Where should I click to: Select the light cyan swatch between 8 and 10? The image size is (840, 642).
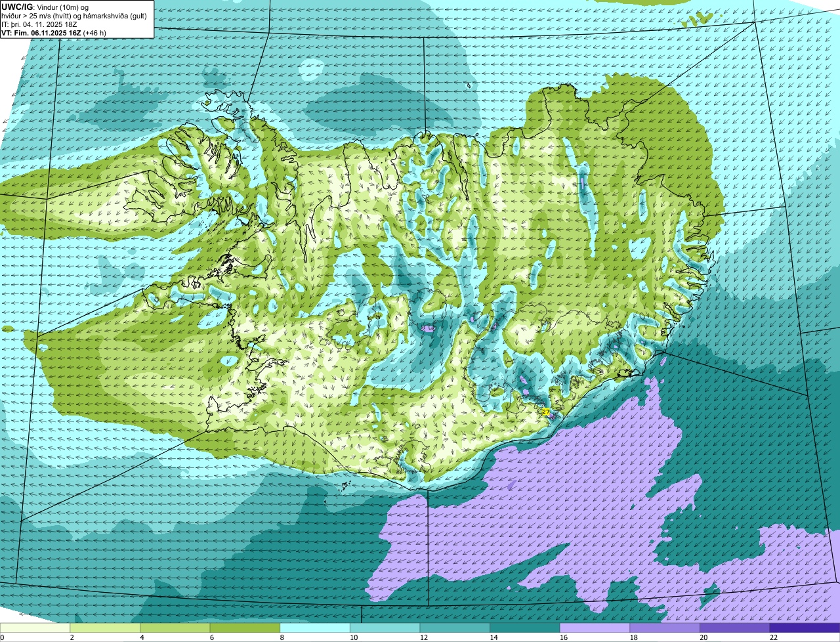pyautogui.click(x=315, y=628)
